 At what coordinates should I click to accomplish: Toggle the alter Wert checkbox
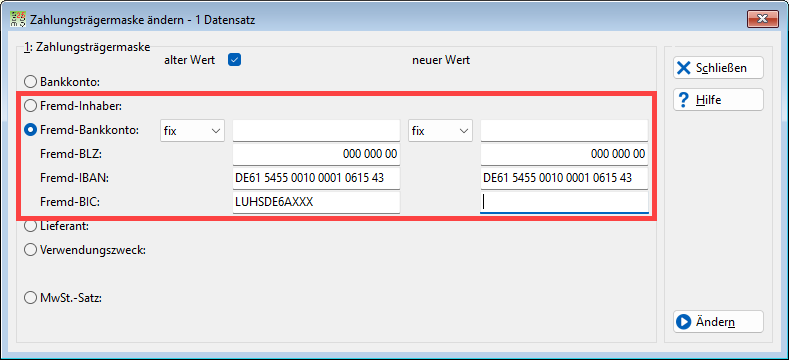click(x=234, y=60)
